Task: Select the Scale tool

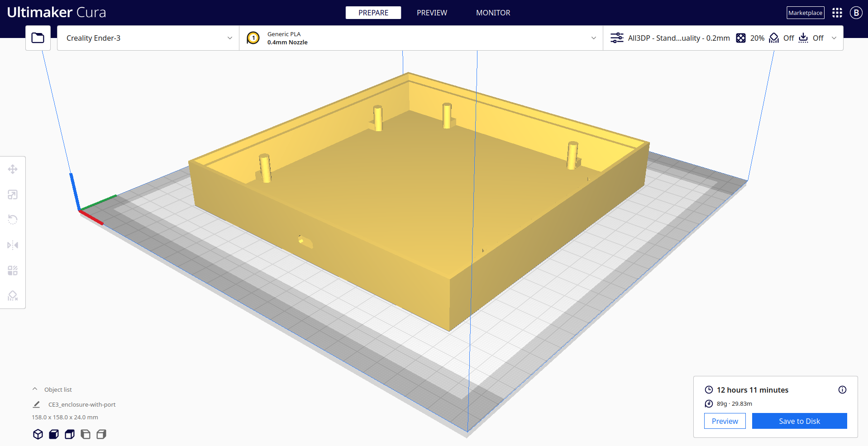Action: 13,195
